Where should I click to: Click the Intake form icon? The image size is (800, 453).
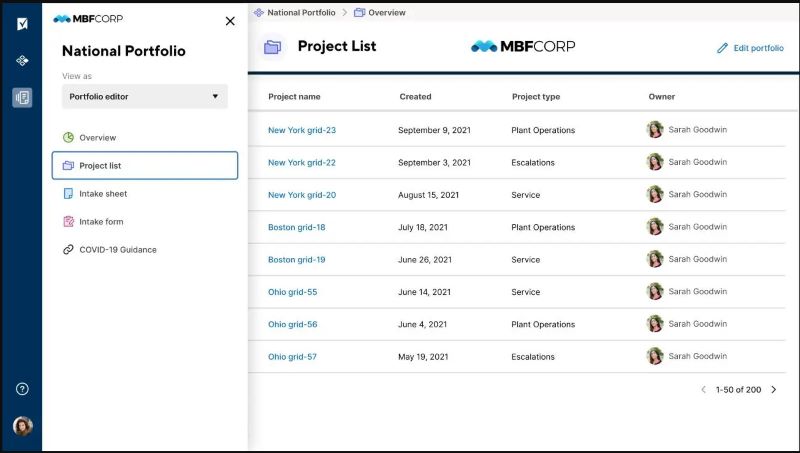[68, 221]
